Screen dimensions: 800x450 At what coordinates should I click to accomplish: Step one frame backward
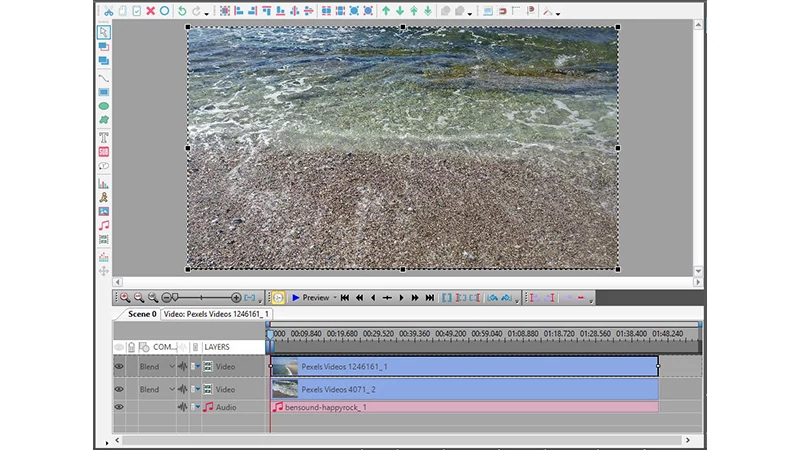[x=373, y=297]
